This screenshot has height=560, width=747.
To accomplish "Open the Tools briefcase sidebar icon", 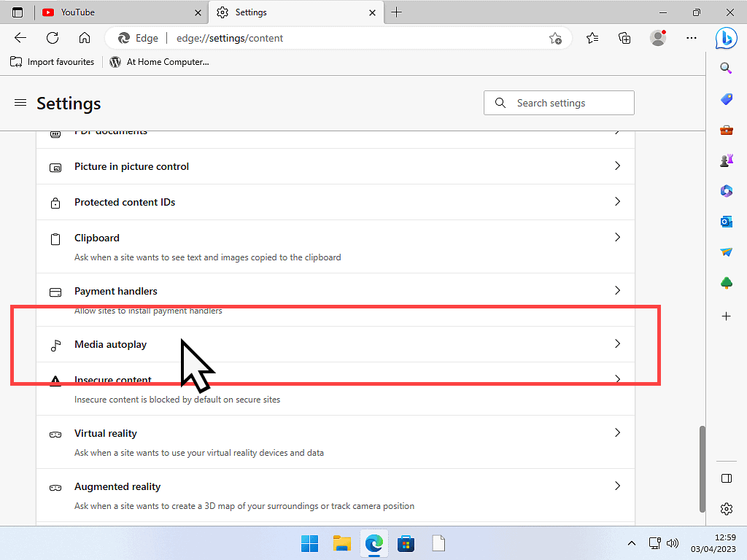I will tap(726, 131).
